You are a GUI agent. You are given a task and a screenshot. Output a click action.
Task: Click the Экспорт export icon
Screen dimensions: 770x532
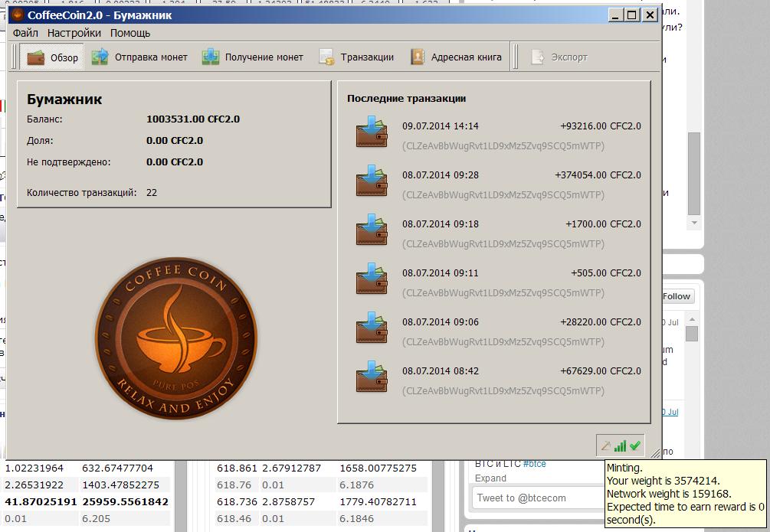(x=537, y=57)
